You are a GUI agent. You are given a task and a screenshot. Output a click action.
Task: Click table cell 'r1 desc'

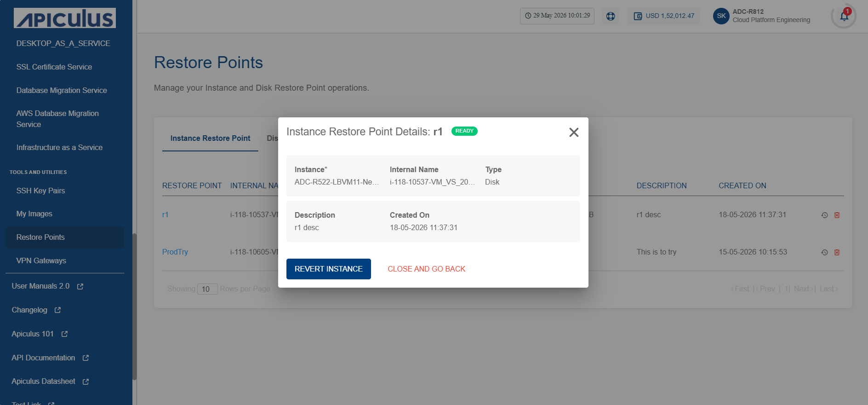(649, 214)
